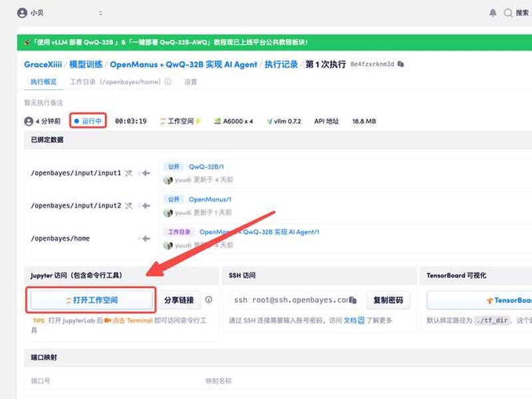Click the unbind icon for /openbayes/input/input2

pyautogui.click(x=128, y=205)
